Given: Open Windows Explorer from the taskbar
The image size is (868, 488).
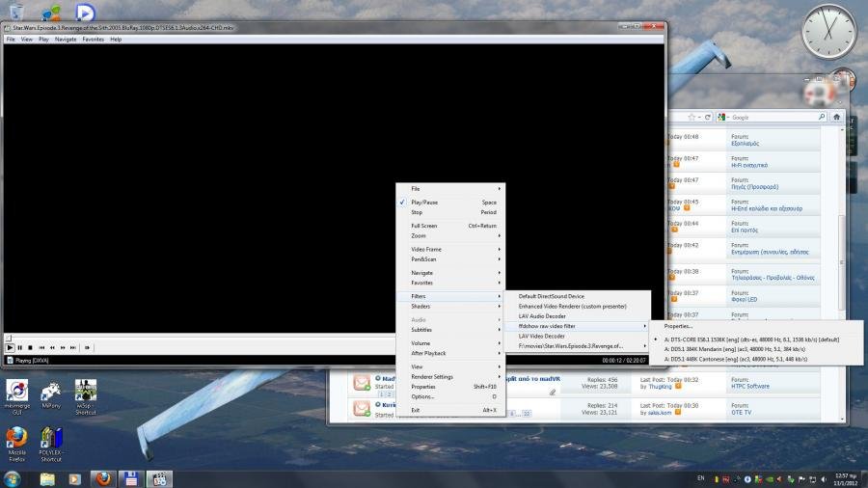Looking at the screenshot, I should [x=47, y=479].
